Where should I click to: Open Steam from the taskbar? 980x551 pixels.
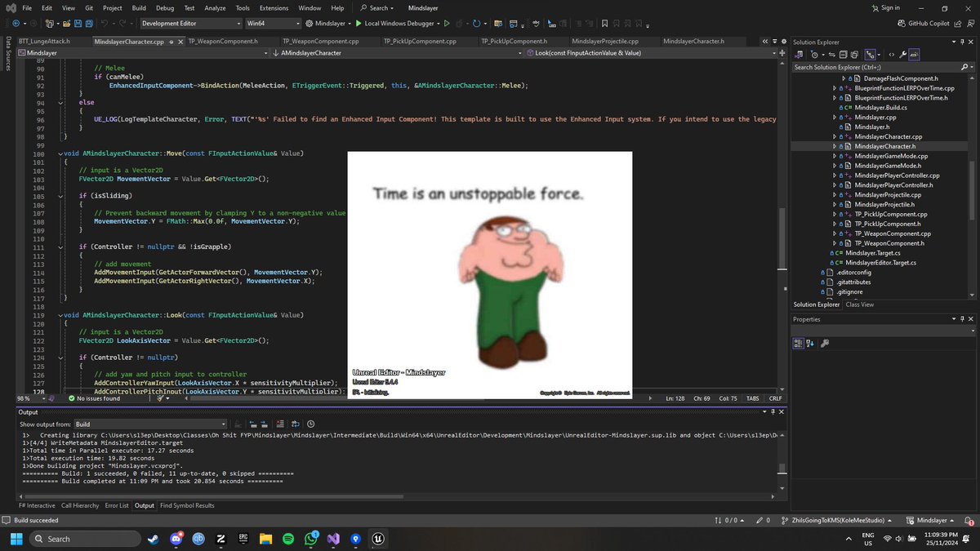(x=154, y=539)
